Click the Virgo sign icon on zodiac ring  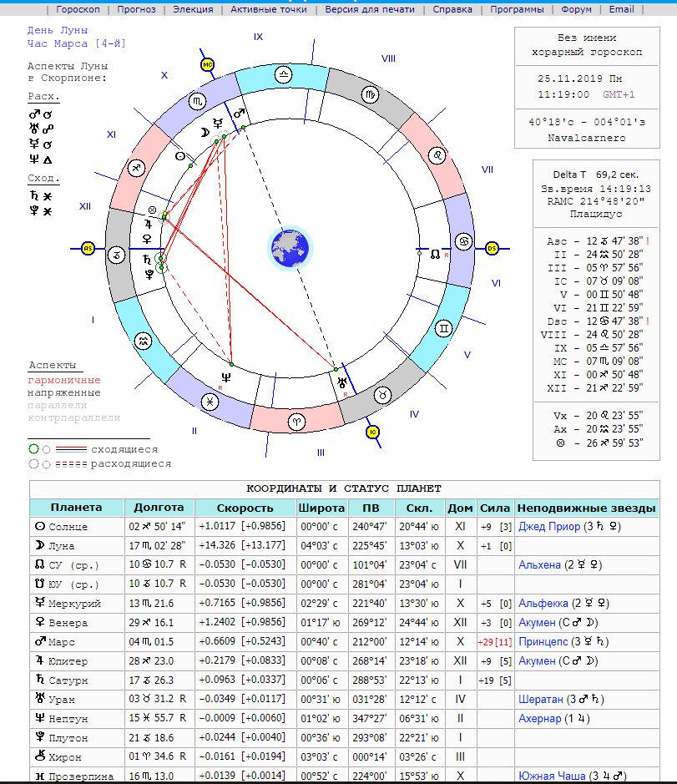pos(370,94)
